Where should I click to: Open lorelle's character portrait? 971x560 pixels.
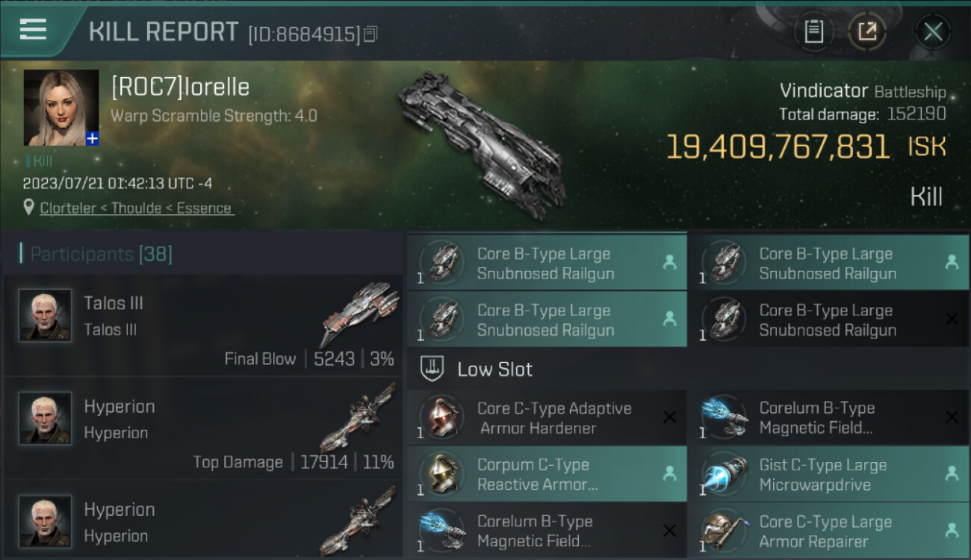[x=61, y=108]
